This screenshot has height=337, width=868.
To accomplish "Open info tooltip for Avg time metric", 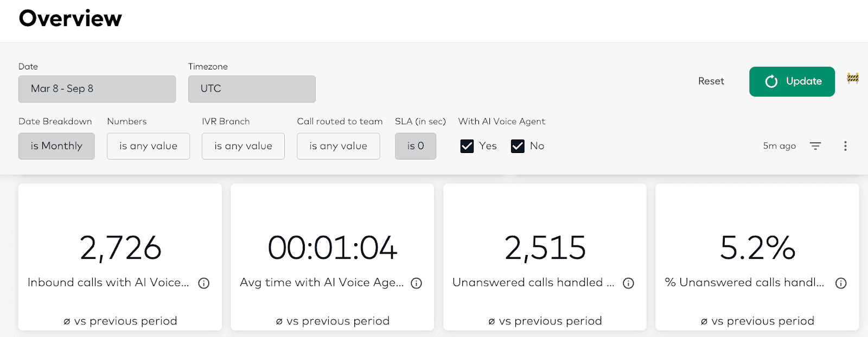I will 416,283.
